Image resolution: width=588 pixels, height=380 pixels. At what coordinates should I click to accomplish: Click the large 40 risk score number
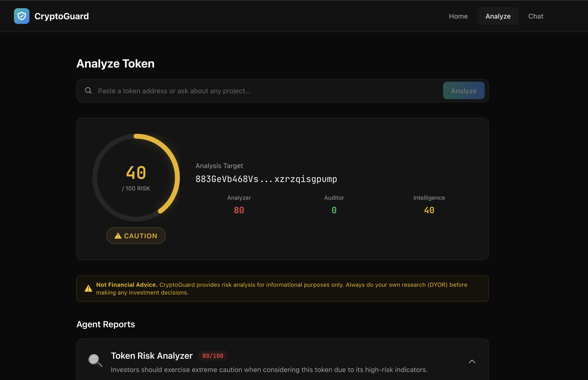136,173
